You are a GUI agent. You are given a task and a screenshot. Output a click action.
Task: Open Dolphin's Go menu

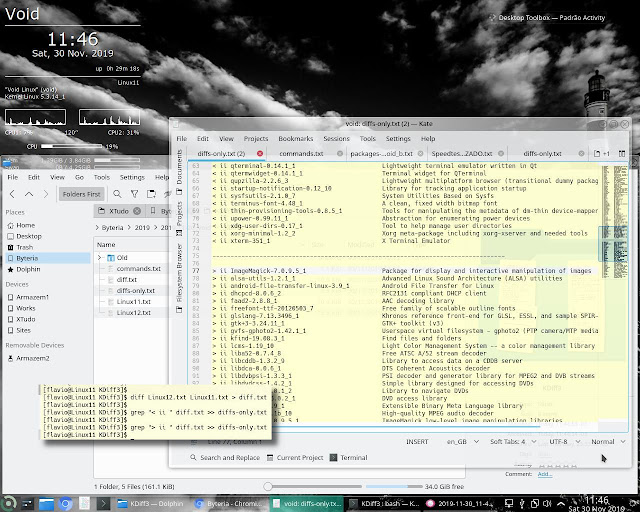click(x=79, y=177)
